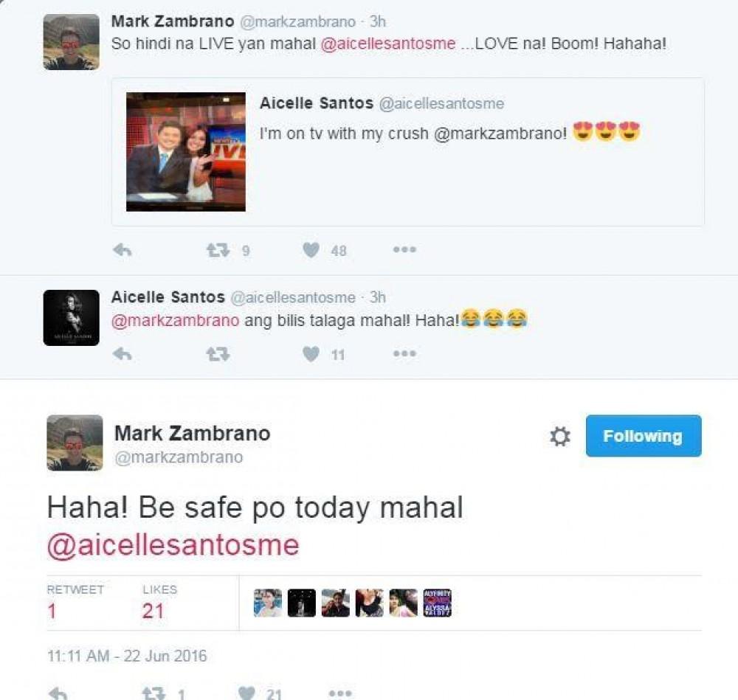This screenshot has width=738, height=700.
Task: Click the large @aicellesantosme mention link
Action: (173, 546)
